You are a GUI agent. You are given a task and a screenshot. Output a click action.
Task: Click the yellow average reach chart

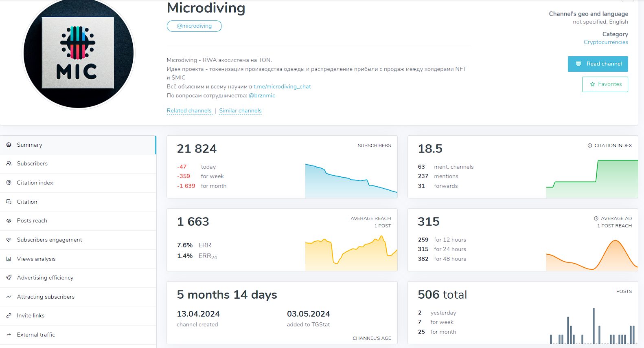pyautogui.click(x=351, y=253)
